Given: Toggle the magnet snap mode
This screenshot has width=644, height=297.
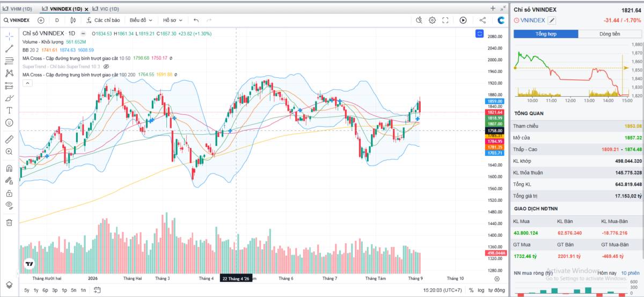Looking at the screenshot, I should pyautogui.click(x=9, y=168).
